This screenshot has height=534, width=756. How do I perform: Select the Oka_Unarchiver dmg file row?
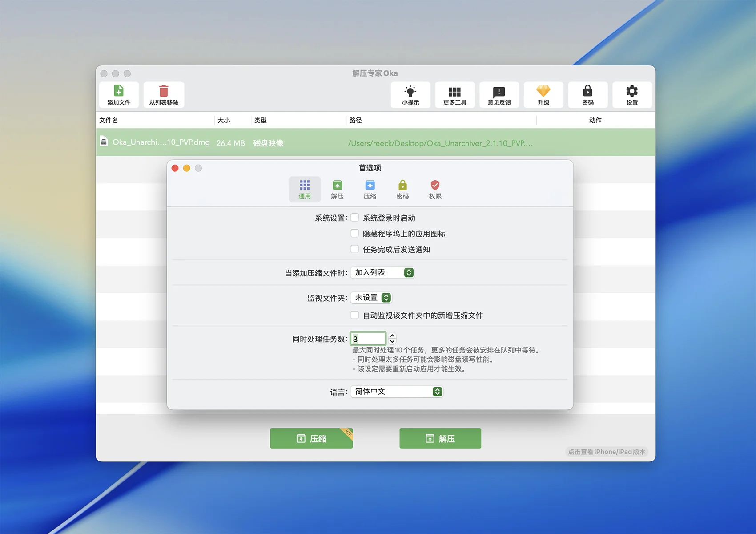pos(311,142)
